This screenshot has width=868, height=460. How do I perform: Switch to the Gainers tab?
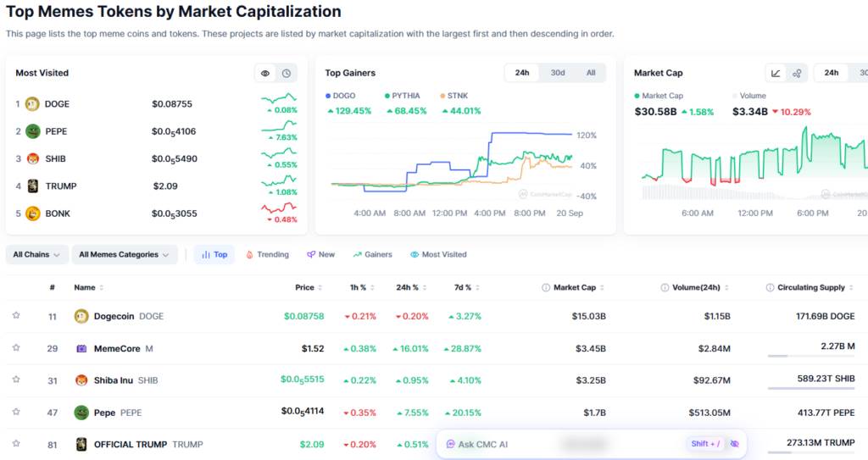(373, 255)
